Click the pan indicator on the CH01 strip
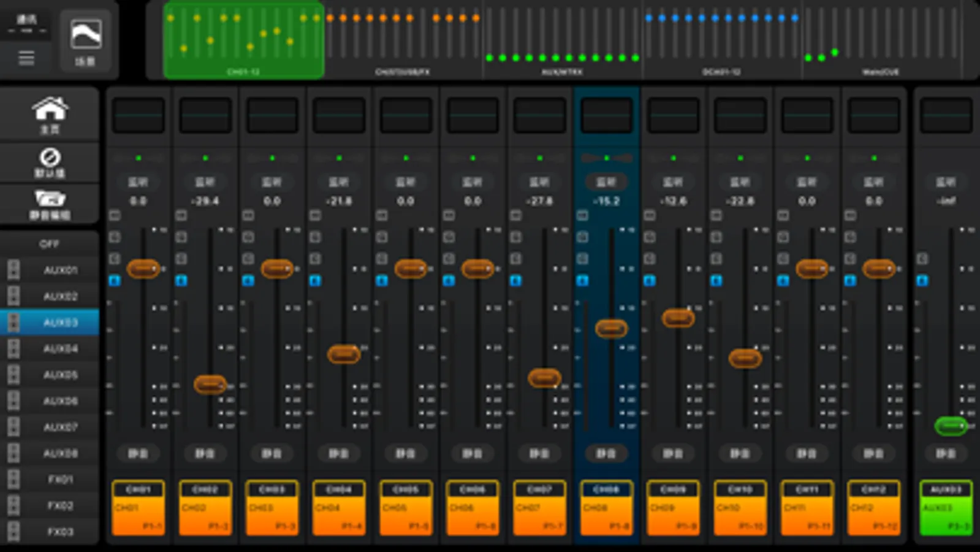Image resolution: width=980 pixels, height=552 pixels. coord(139,158)
